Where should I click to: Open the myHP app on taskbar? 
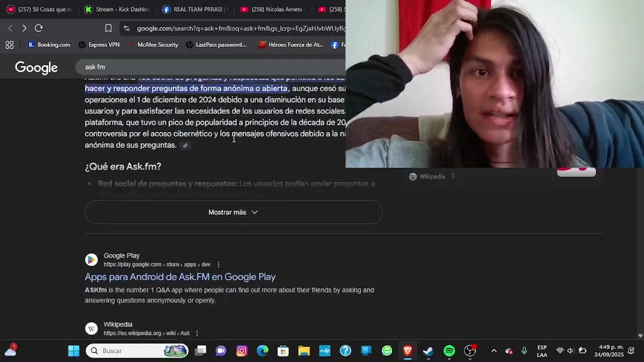[325, 350]
